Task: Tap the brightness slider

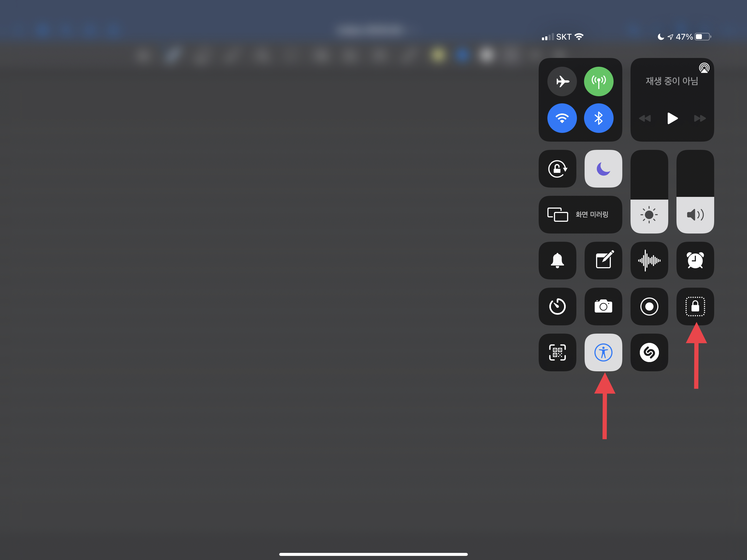Action: (649, 191)
